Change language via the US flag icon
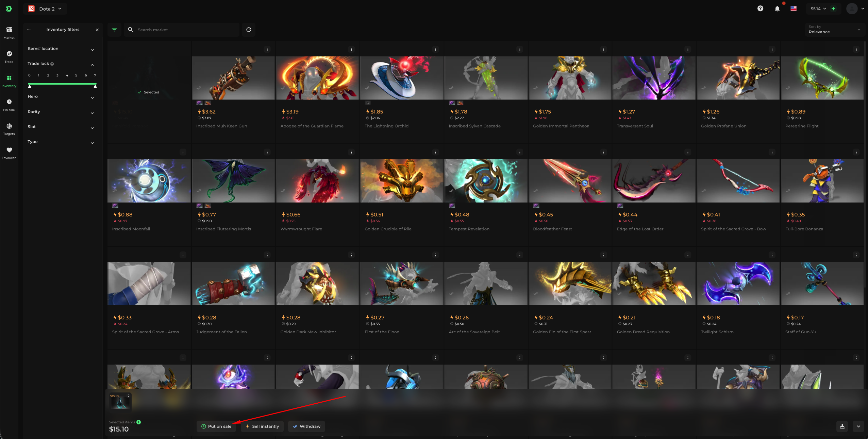 coord(794,8)
